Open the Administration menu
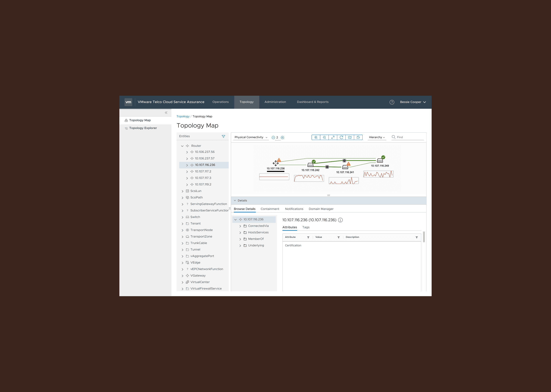The width and height of the screenshot is (551, 392). 275,102
